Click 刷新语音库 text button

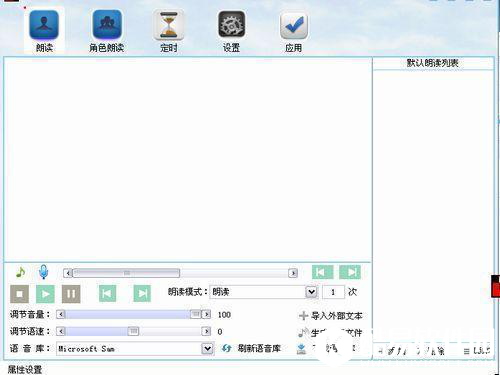(x=259, y=348)
